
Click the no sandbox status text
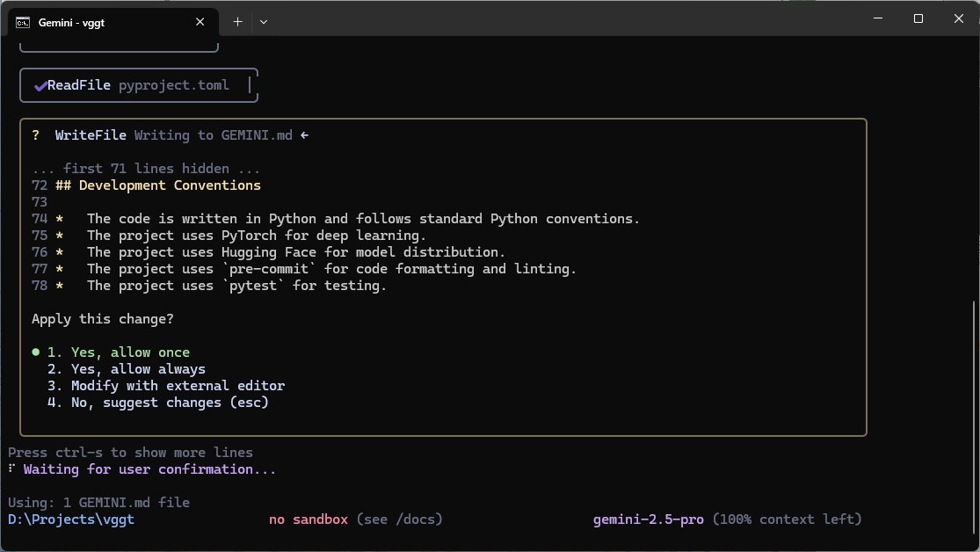309,519
